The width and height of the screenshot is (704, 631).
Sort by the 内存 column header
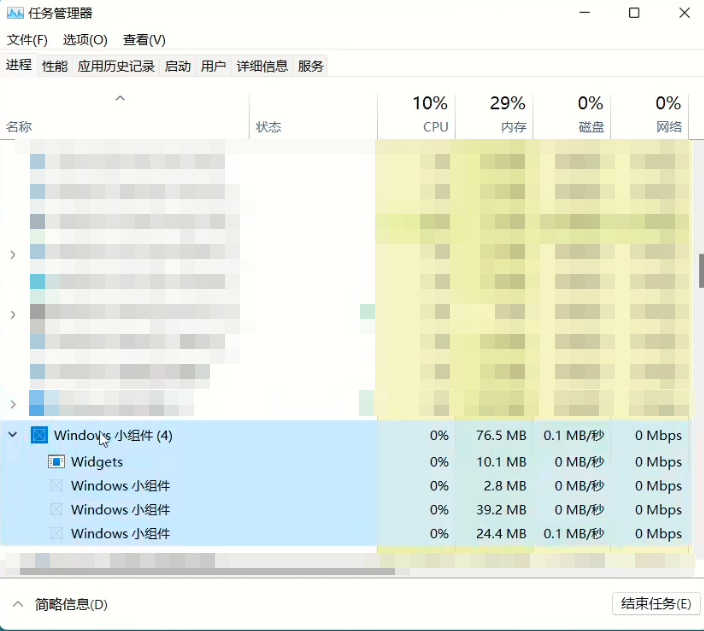coord(494,116)
